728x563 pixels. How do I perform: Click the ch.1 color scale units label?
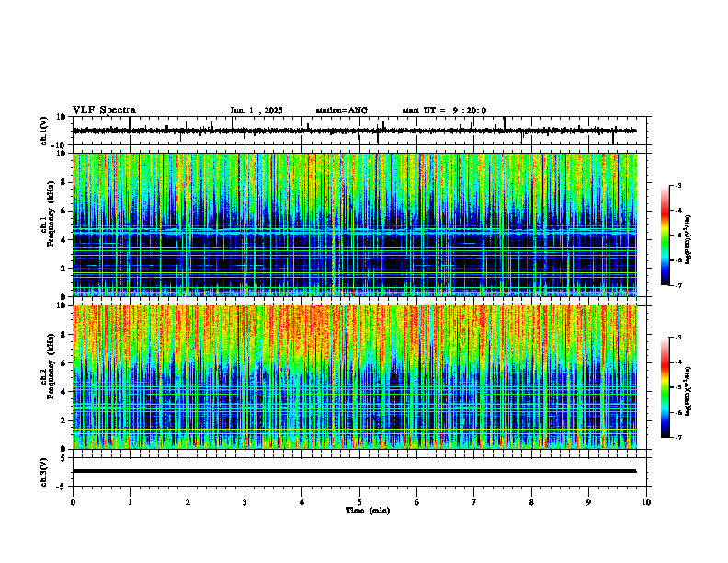click(x=688, y=239)
